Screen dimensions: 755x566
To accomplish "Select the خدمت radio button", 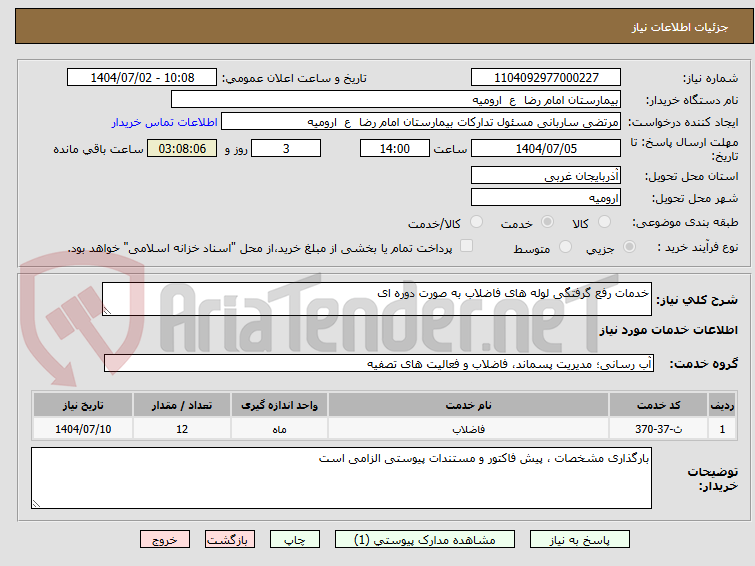I will 547,222.
